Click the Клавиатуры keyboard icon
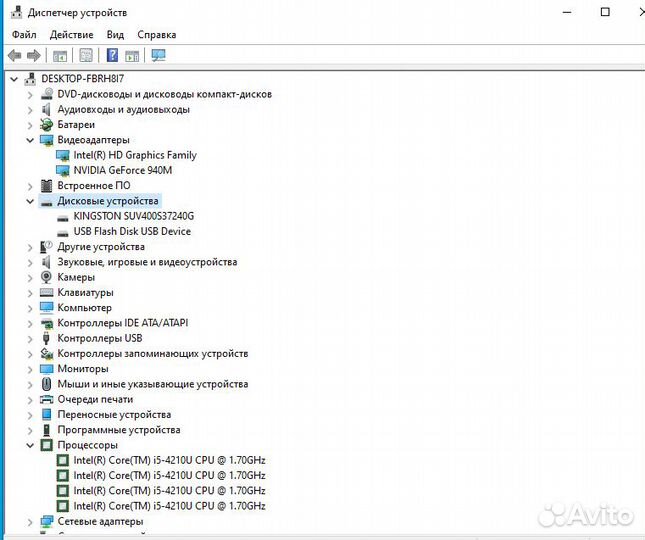Image resolution: width=645 pixels, height=540 pixels. 46,292
